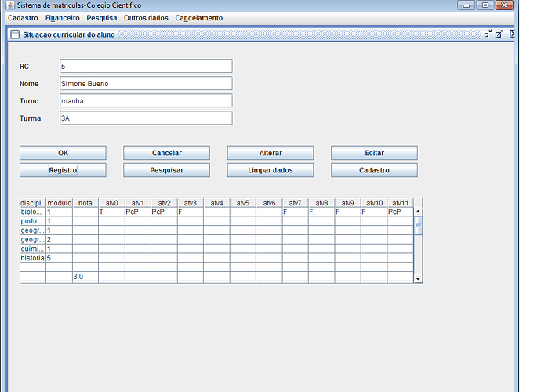Click the atv4 column header
541x392 pixels.
coord(216,203)
